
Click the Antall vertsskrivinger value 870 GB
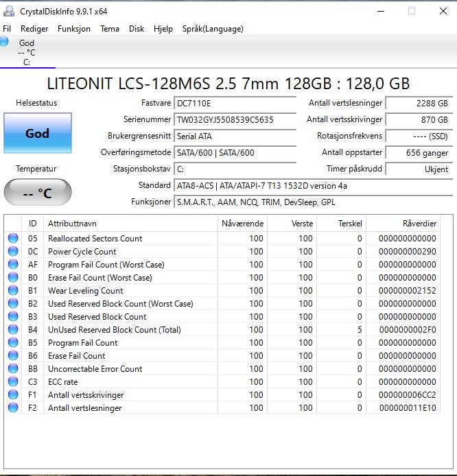click(x=419, y=119)
